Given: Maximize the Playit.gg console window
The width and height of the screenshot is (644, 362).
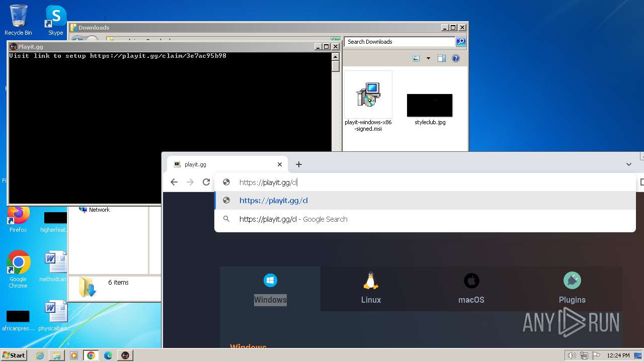Looking at the screenshot, I should pos(326,47).
